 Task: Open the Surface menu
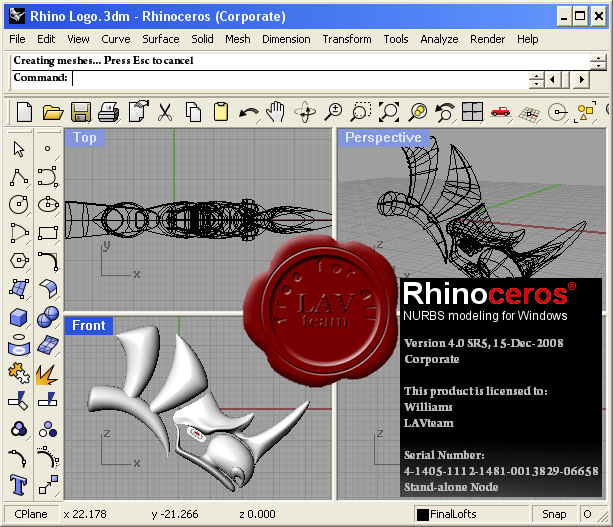(x=161, y=39)
